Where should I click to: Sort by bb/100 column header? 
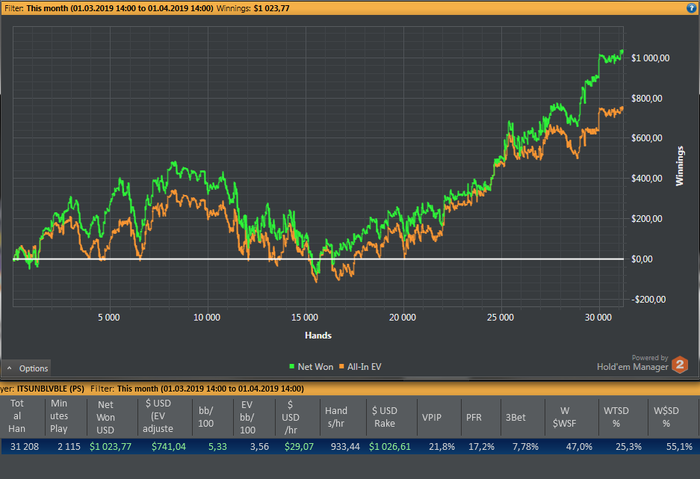213,417
